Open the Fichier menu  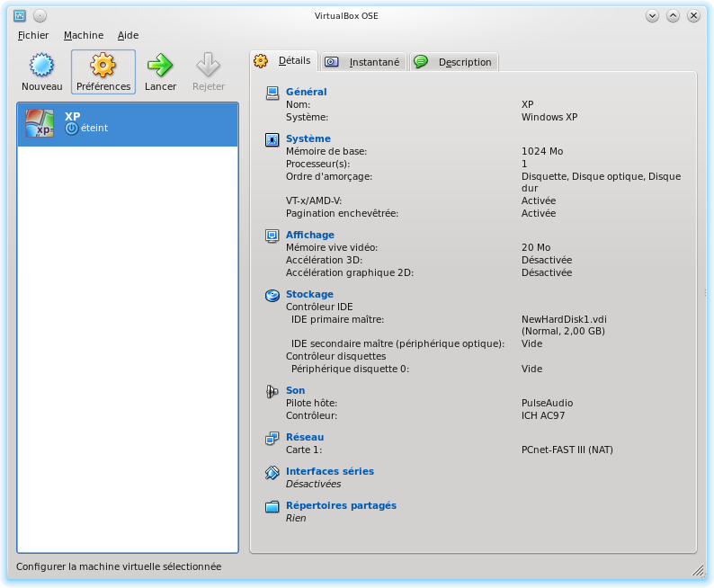pyautogui.click(x=33, y=35)
